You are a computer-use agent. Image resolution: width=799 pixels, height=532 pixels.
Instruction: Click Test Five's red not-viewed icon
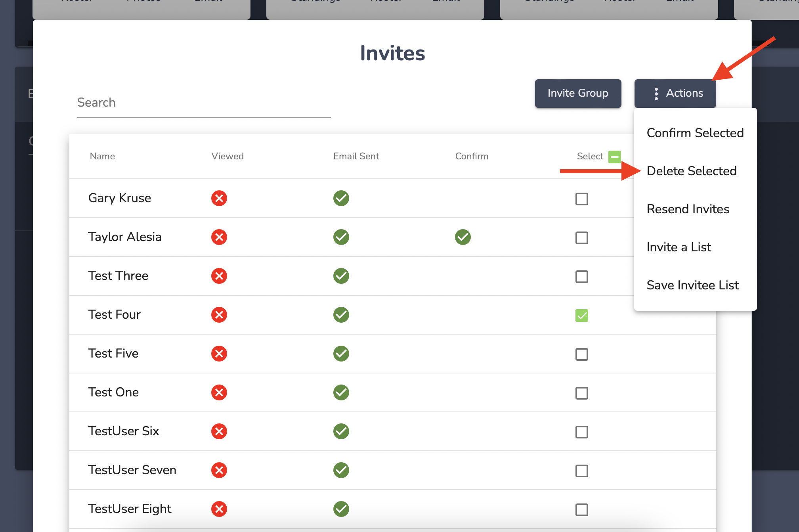[x=219, y=354]
